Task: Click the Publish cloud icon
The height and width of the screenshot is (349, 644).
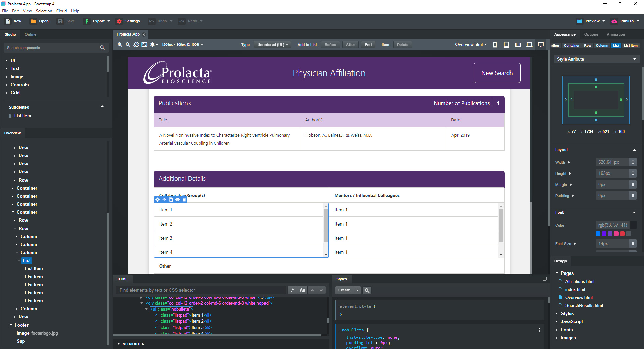Action: [x=614, y=21]
